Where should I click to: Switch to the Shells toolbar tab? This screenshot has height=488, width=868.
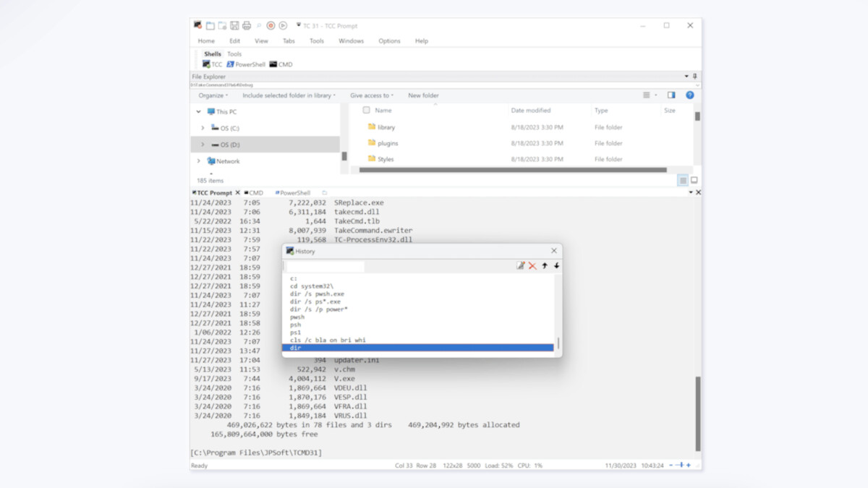[x=213, y=54]
